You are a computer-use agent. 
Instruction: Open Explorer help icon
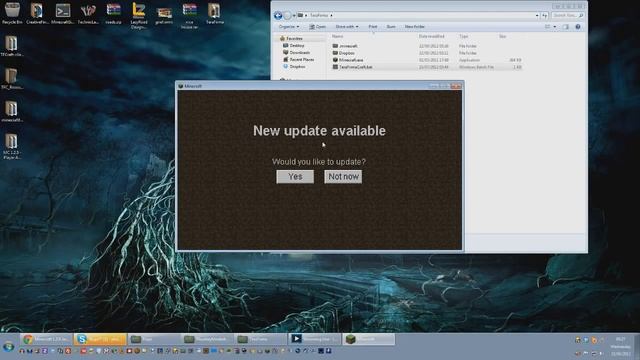tap(578, 27)
